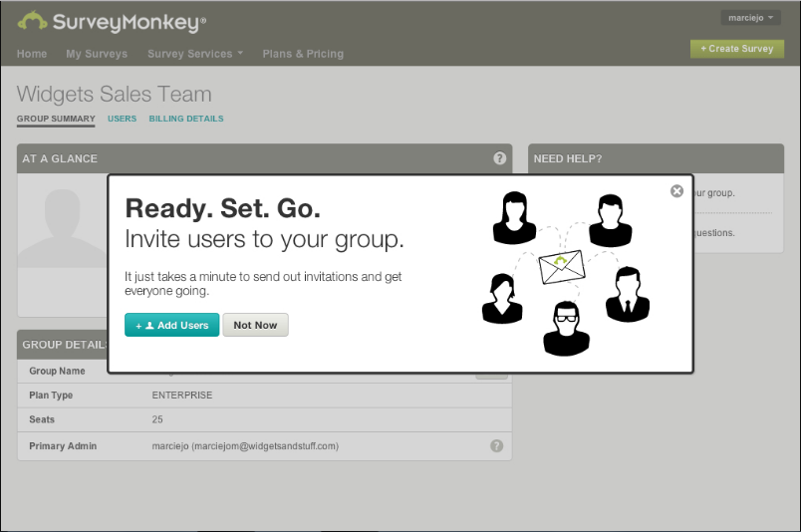The width and height of the screenshot is (801, 532).
Task: Click the SurveyMonkey logo
Action: (112, 22)
